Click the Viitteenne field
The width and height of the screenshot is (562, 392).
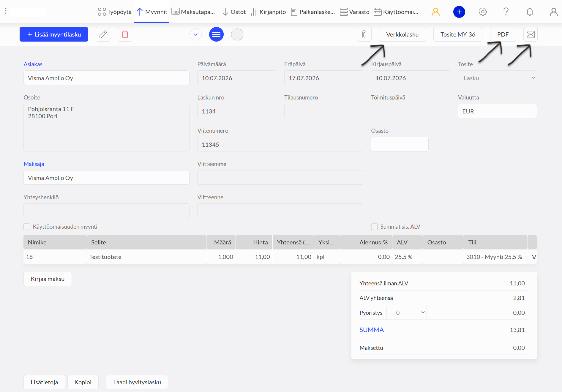(x=280, y=211)
